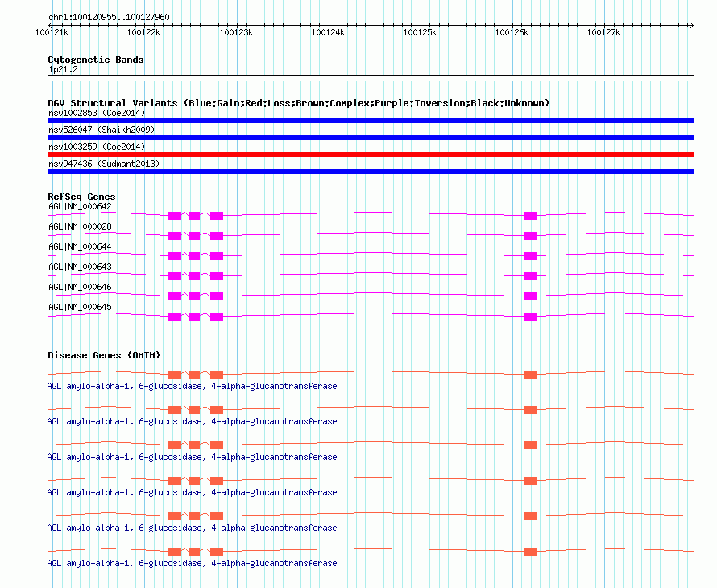The width and height of the screenshot is (717, 588).
Task: Open the RefSeq Genes track title
Action: [81, 197]
